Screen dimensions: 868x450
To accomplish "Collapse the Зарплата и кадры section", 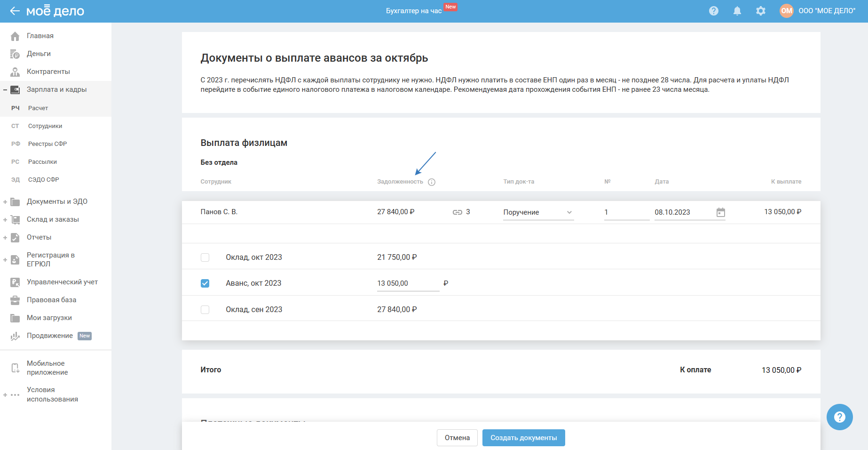I will 5,90.
